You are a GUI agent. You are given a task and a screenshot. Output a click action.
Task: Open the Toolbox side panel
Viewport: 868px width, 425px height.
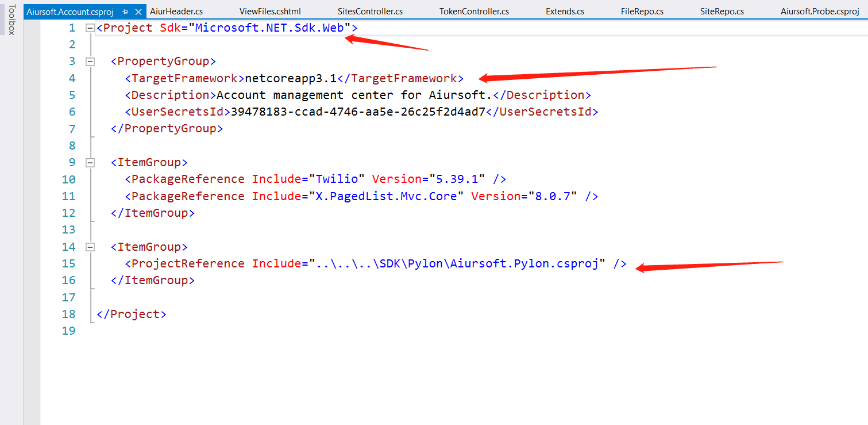(11, 20)
